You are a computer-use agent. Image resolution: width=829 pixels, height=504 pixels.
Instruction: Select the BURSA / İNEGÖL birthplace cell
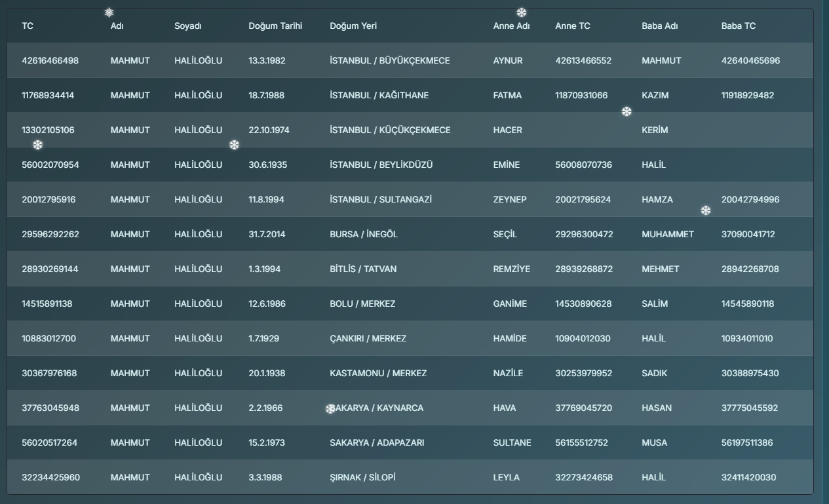pyautogui.click(x=364, y=234)
